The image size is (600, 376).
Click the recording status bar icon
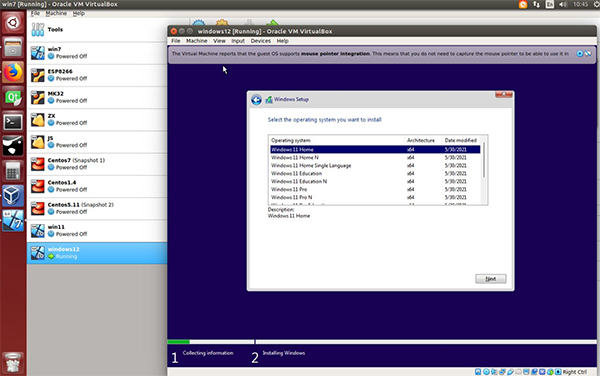pyautogui.click(x=534, y=372)
